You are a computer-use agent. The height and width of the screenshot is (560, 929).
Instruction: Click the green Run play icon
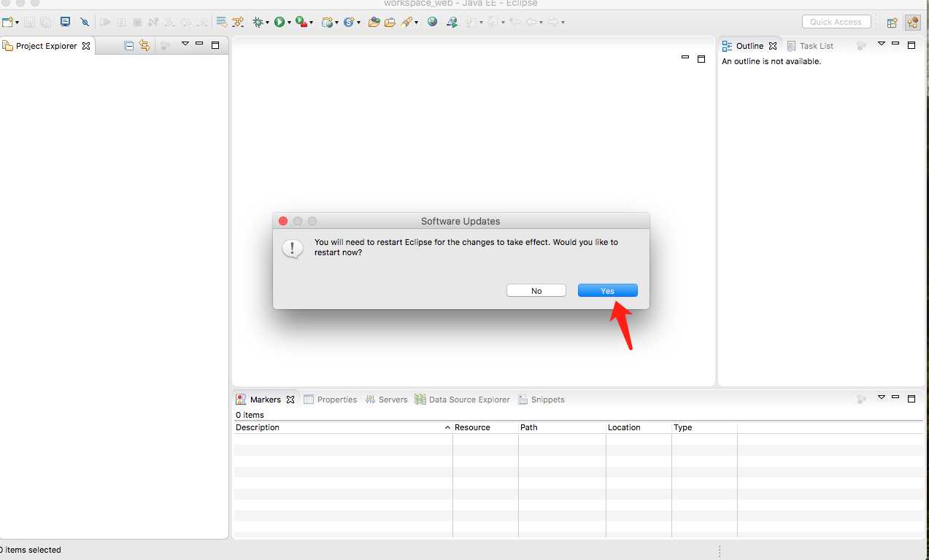pos(279,22)
